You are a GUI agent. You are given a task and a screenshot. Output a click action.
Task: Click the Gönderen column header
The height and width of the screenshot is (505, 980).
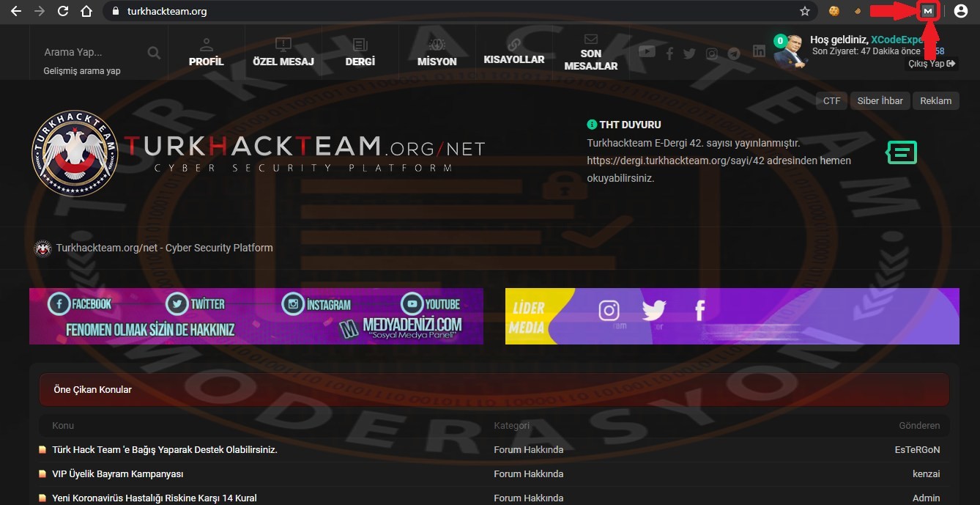tap(919, 425)
